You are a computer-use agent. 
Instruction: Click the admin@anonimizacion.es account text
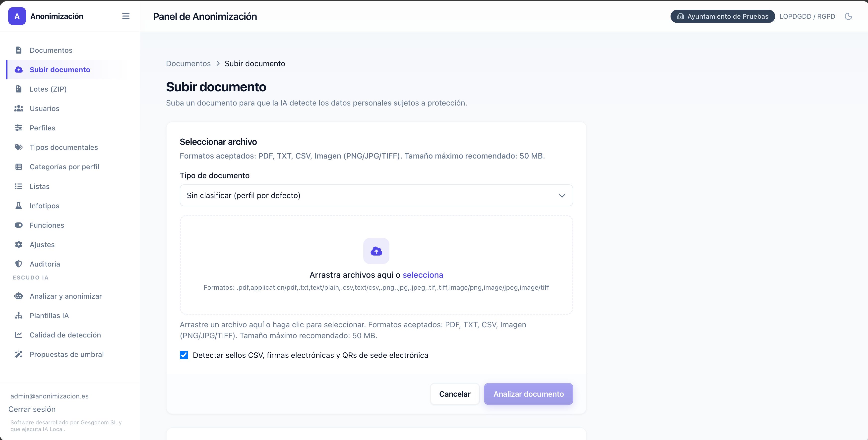50,396
